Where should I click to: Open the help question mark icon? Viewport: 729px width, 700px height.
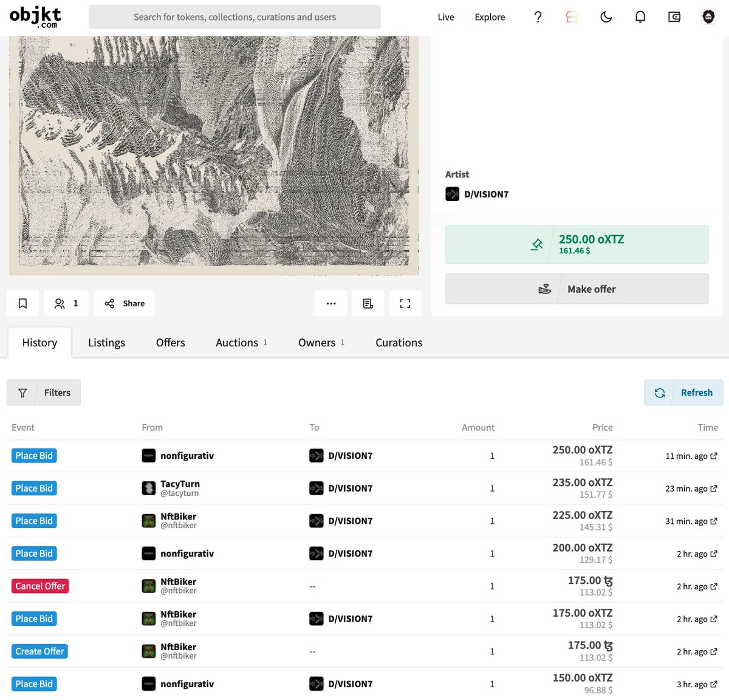tap(538, 17)
